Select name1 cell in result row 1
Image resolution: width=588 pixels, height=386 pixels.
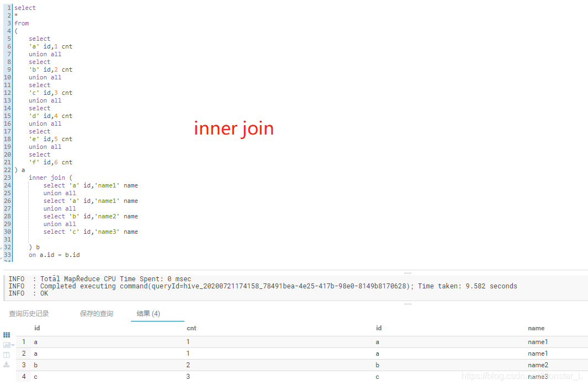pos(538,342)
